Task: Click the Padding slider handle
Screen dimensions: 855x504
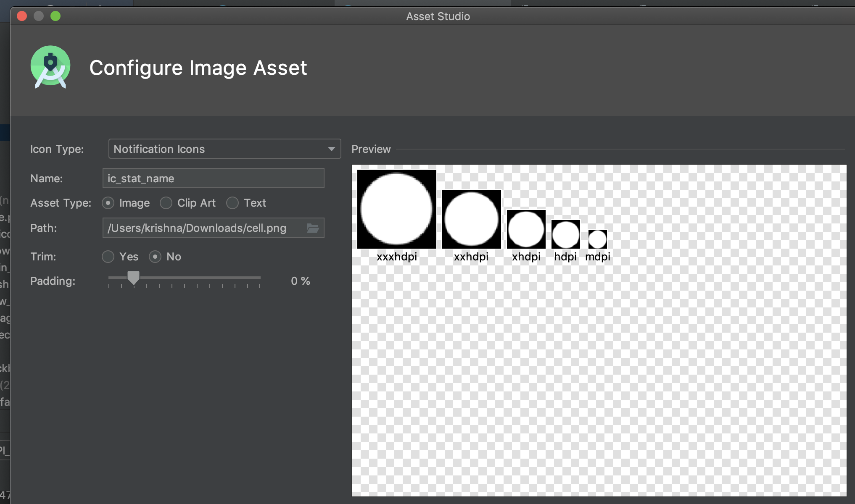Action: (133, 278)
